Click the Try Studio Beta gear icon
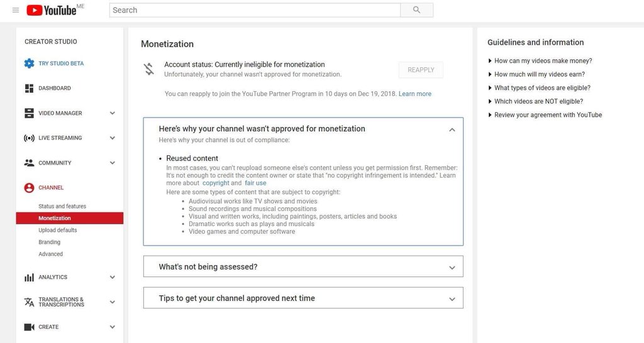The image size is (644, 343). coord(29,63)
